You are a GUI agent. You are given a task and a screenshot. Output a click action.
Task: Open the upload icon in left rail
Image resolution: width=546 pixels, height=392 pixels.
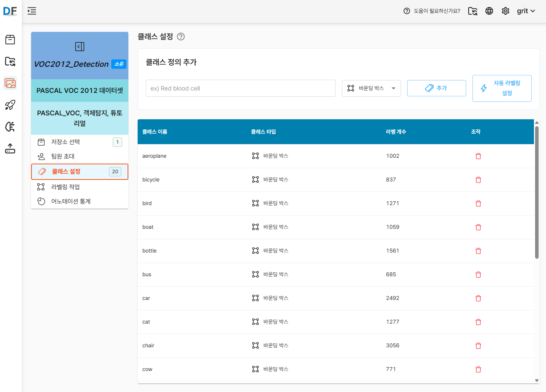[x=10, y=148]
